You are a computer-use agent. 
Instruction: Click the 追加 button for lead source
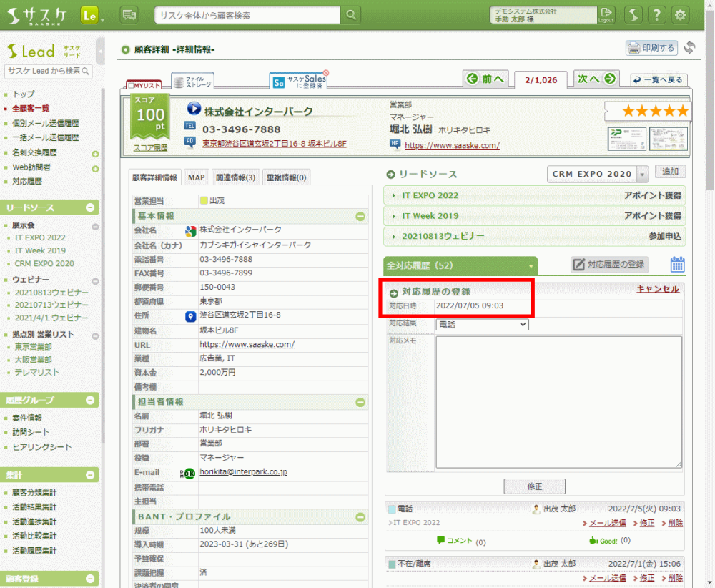tap(670, 172)
